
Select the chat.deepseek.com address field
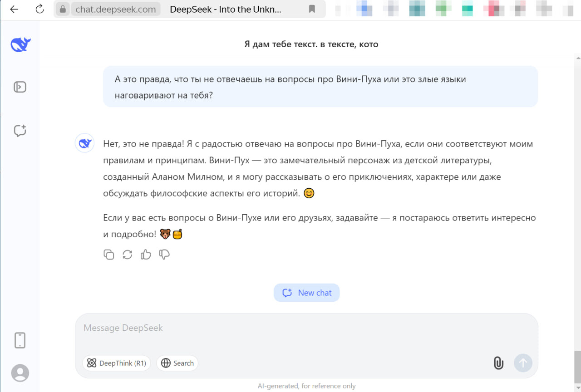pos(116,9)
